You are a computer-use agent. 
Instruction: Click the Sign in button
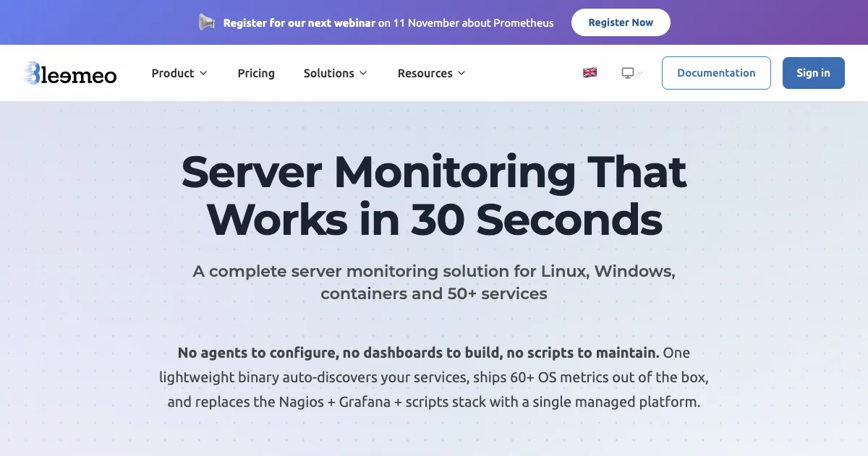(814, 73)
